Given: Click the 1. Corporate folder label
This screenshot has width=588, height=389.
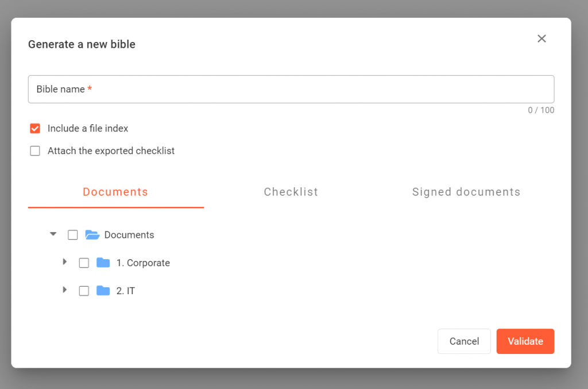Looking at the screenshot, I should 143,263.
